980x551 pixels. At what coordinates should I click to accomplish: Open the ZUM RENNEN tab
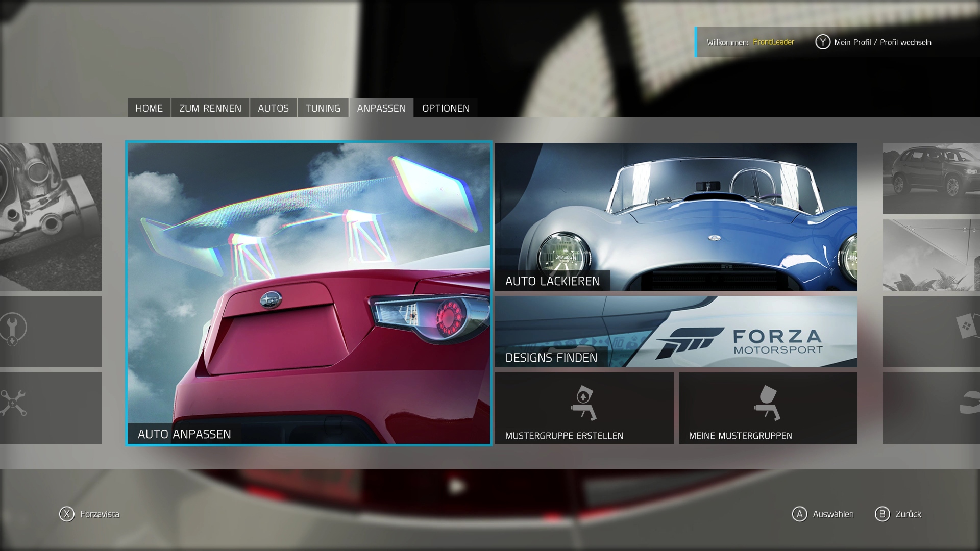[x=210, y=108]
